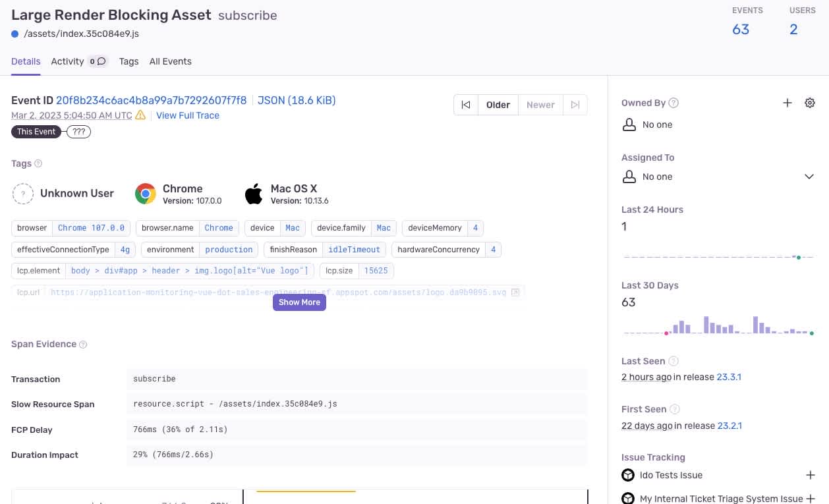Click the plus icon beside Owned By
Image resolution: width=829 pixels, height=504 pixels.
787,103
